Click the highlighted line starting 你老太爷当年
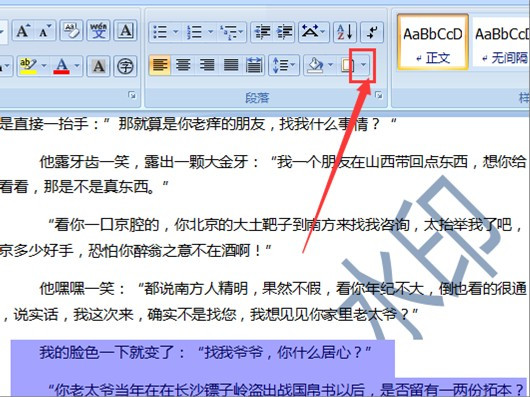The height and width of the screenshot is (397, 530). click(286, 389)
